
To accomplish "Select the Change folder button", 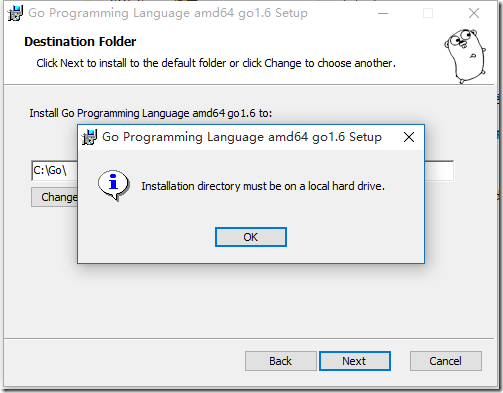I will coord(55,197).
